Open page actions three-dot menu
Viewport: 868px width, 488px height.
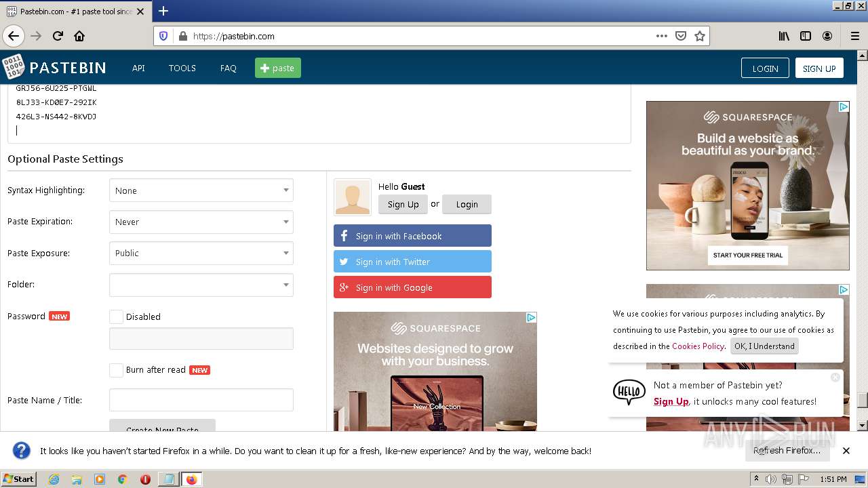coord(662,36)
